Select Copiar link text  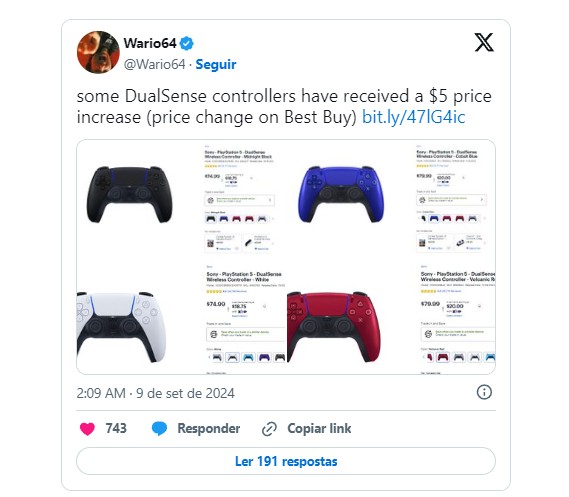pyautogui.click(x=319, y=428)
